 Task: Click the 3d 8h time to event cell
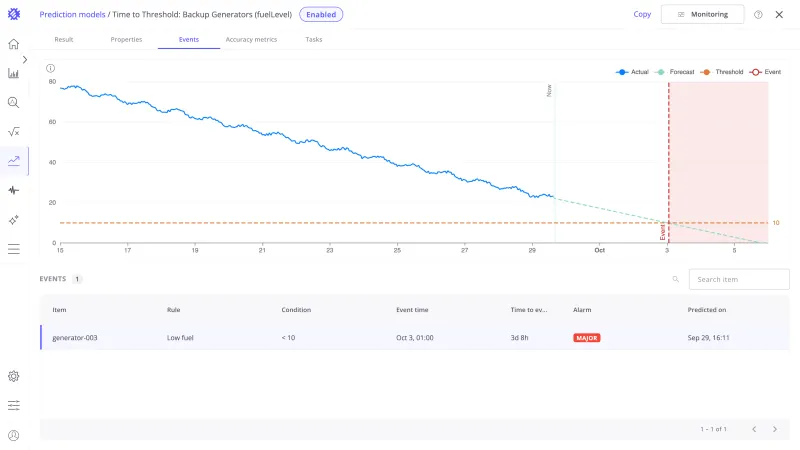point(519,338)
